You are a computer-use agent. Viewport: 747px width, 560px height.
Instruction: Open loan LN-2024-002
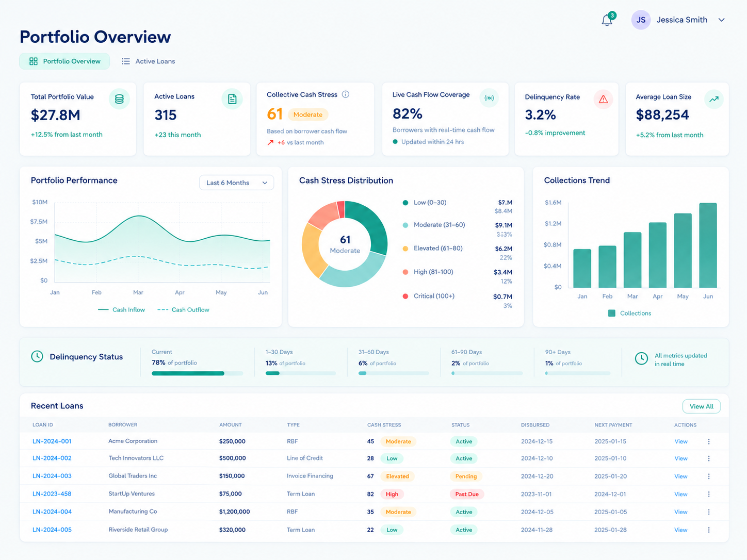(52, 458)
